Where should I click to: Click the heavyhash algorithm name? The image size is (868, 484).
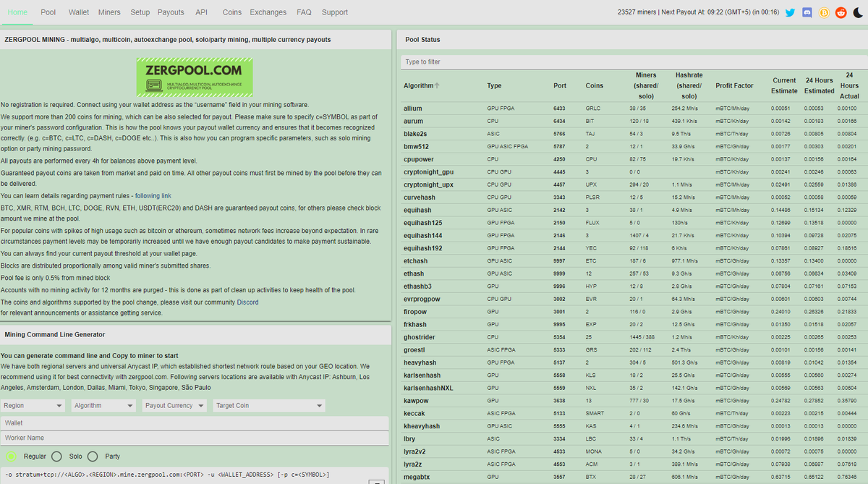(x=420, y=362)
